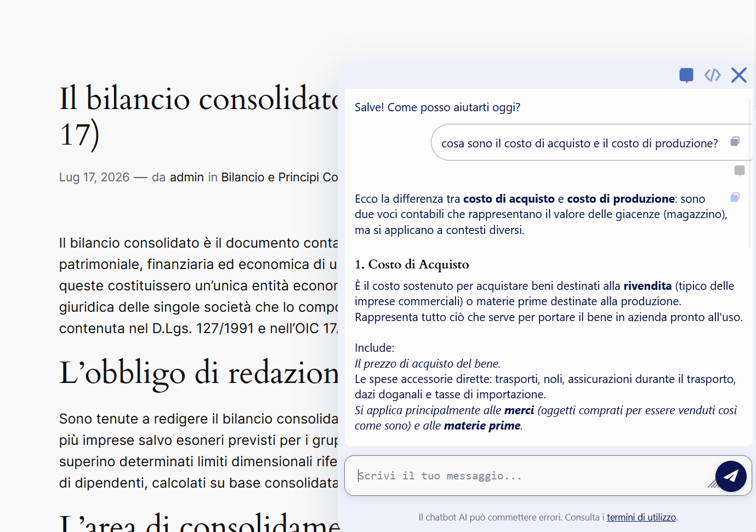Screen dimensions: 756x532
Task: Copy the bot answer starting 'Ecco la differenza'
Action: pos(735,197)
